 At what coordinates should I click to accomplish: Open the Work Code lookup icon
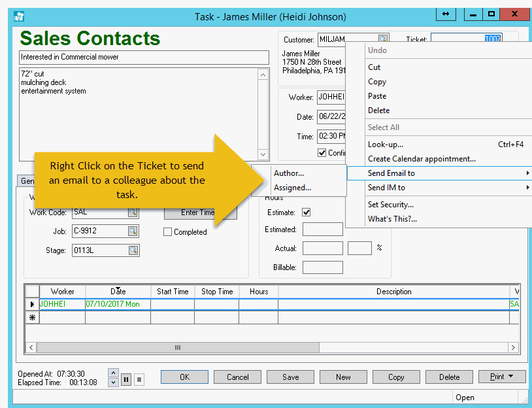pos(133,212)
